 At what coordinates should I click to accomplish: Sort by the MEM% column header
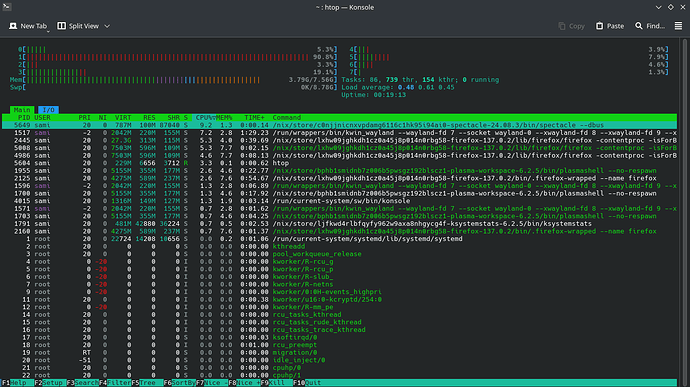[224, 118]
